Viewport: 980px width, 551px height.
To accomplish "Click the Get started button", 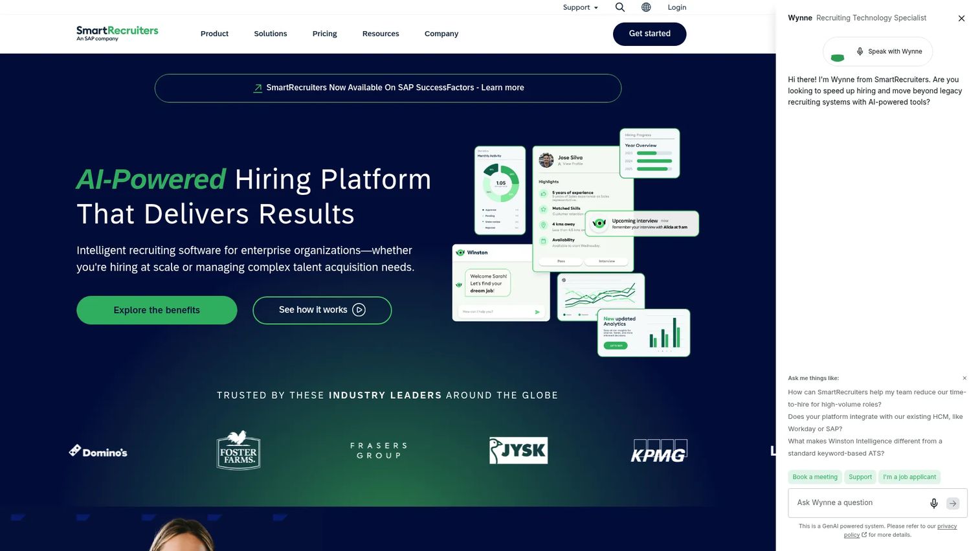I will tap(649, 34).
